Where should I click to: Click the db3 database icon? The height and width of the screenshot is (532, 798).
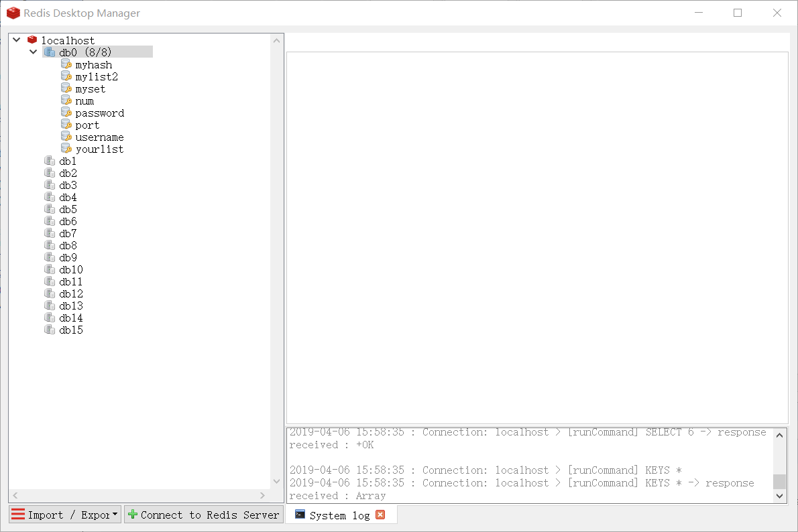(x=50, y=185)
